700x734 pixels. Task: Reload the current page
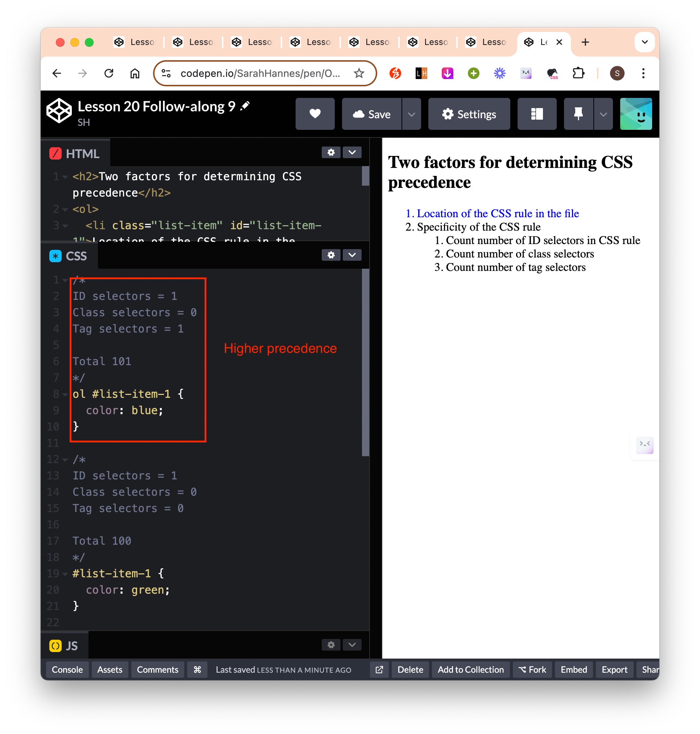[x=108, y=74]
